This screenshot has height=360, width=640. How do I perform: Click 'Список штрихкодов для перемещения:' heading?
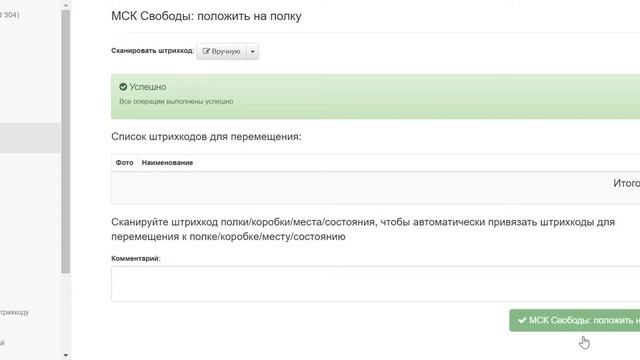click(x=206, y=137)
